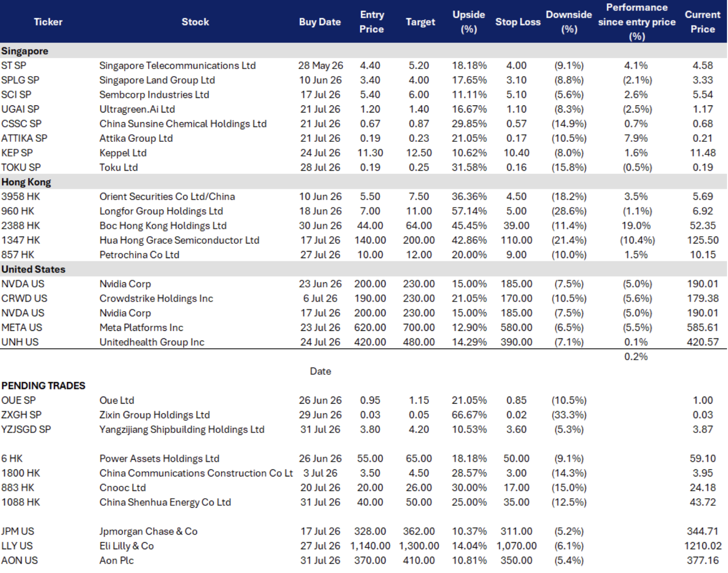Click the Current Price column header
The width and height of the screenshot is (728, 573).
[703, 22]
